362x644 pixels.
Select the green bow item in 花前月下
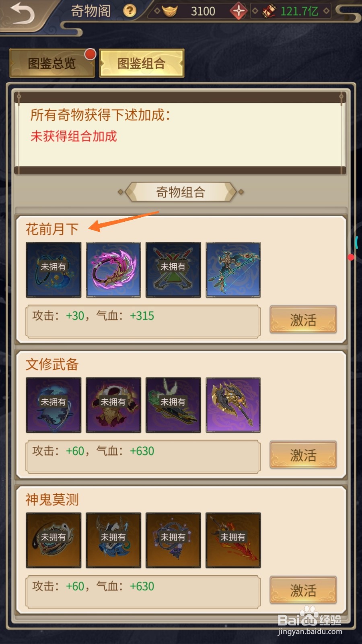pos(233,270)
